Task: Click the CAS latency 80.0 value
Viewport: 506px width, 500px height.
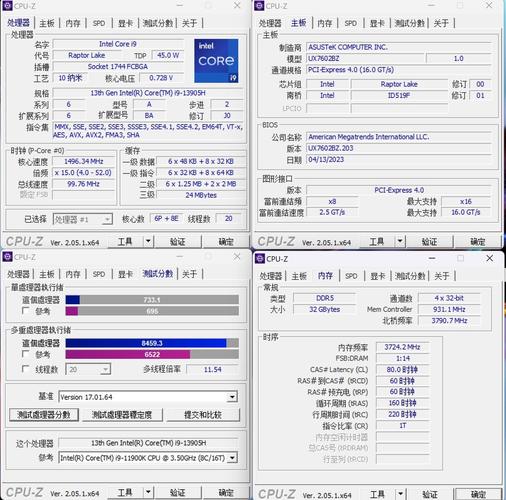Action: (402, 370)
